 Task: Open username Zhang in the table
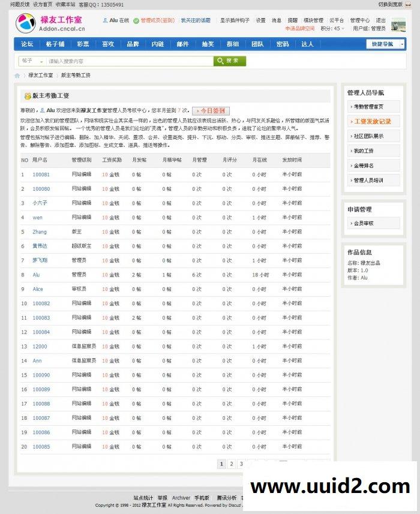[40, 232]
